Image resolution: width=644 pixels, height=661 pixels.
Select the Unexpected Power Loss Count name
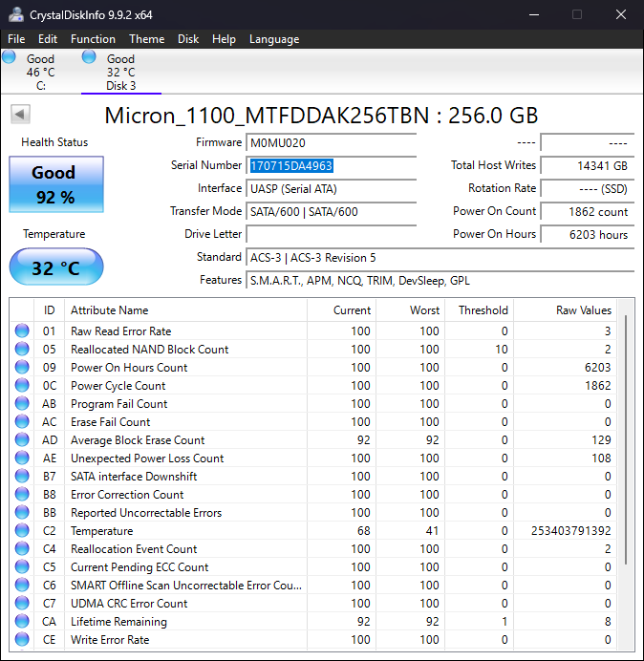(x=147, y=458)
